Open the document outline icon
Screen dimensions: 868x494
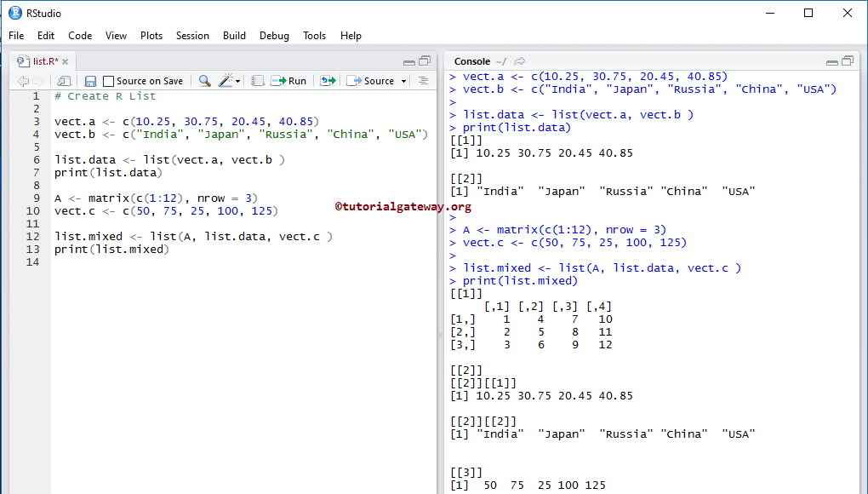[424, 80]
